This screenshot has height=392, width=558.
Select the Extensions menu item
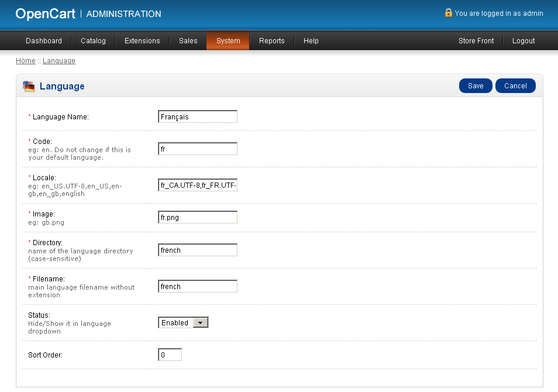[142, 41]
